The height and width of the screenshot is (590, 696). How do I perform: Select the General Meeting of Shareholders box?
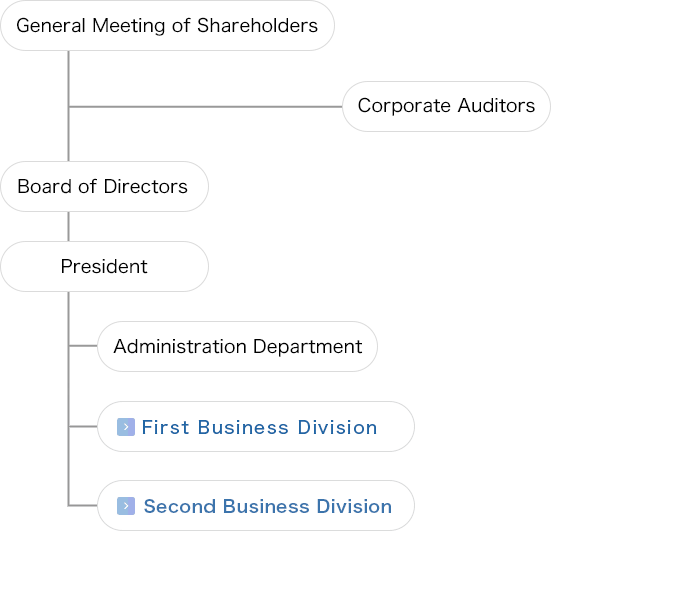pos(167,25)
